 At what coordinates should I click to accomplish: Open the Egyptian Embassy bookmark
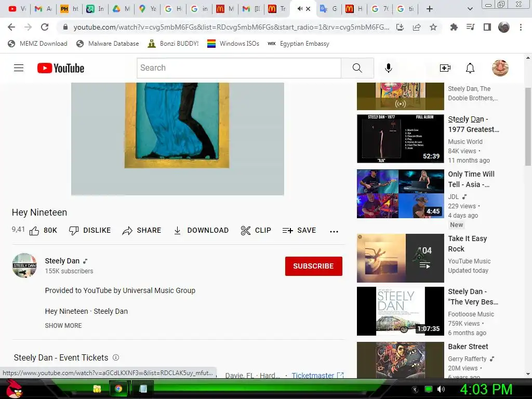[299, 44]
